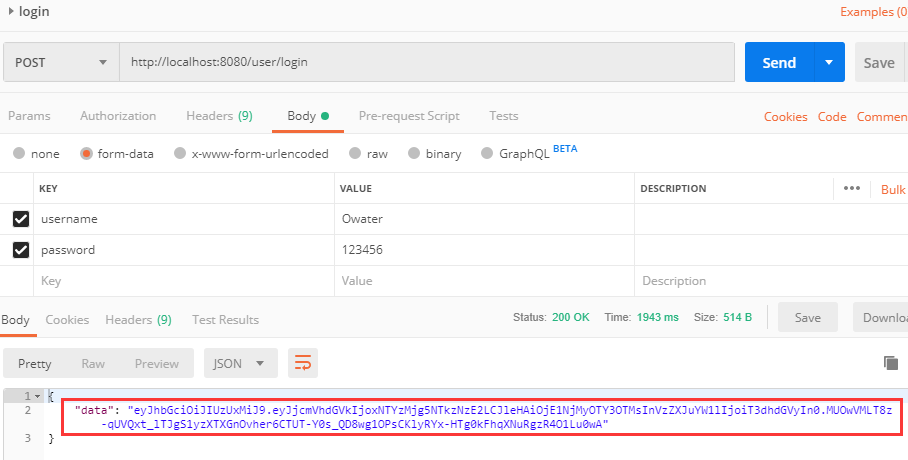This screenshot has width=908, height=460.
Task: Expand the login request triangle
Action: click(x=10, y=11)
